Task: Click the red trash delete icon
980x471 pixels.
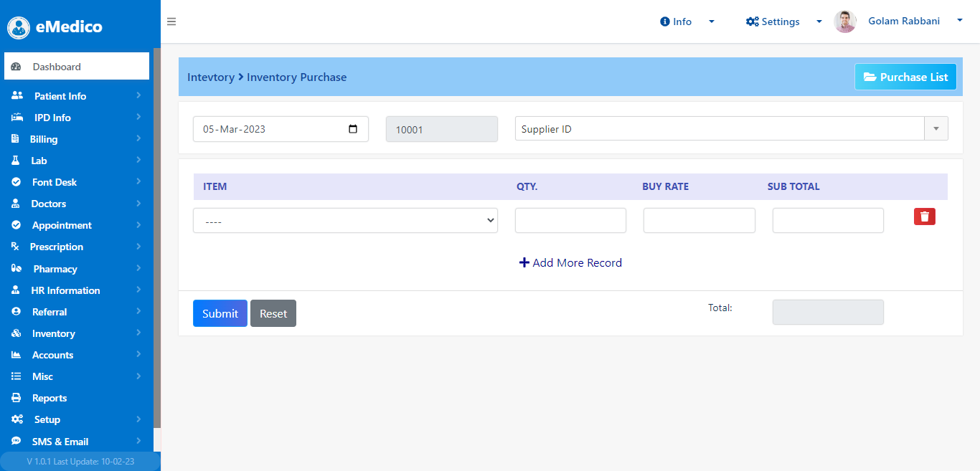Action: [x=925, y=217]
